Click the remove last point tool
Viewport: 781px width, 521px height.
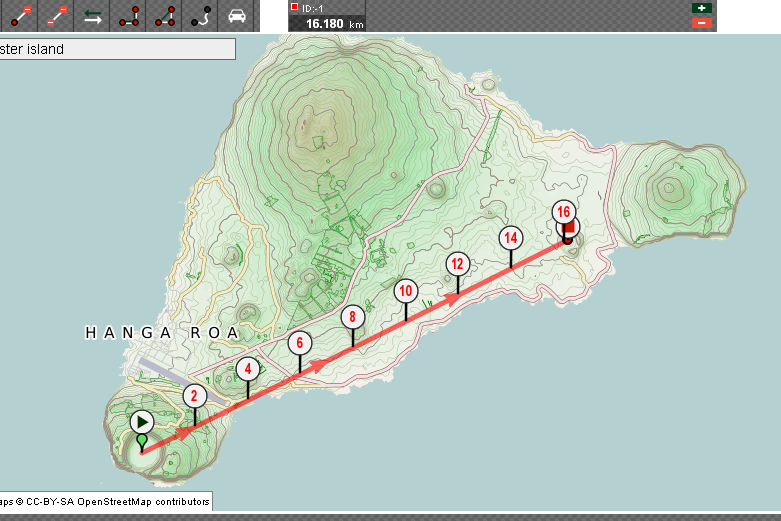[18, 16]
